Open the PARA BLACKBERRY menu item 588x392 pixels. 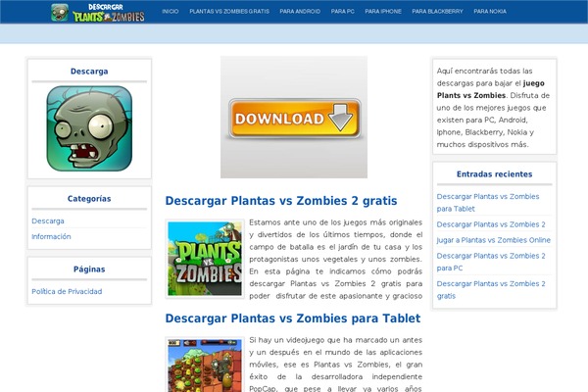click(x=438, y=12)
